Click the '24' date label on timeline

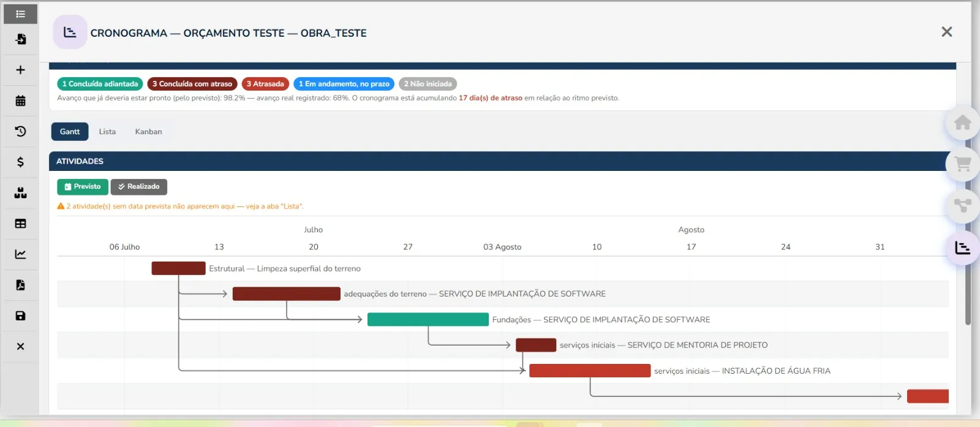click(x=786, y=247)
